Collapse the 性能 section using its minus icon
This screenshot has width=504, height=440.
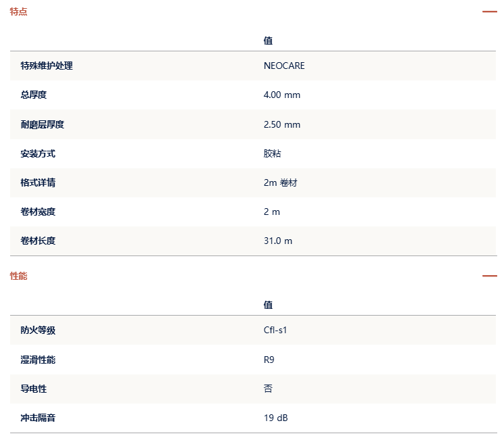point(489,276)
